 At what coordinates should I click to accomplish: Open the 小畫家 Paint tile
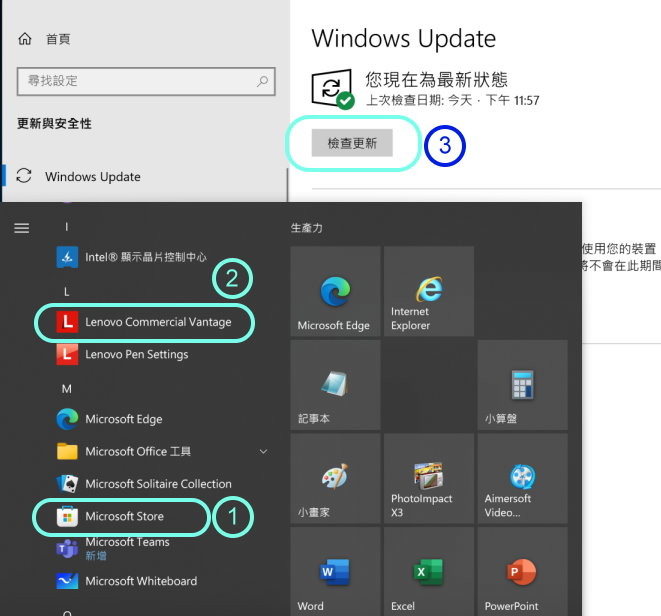tap(335, 479)
